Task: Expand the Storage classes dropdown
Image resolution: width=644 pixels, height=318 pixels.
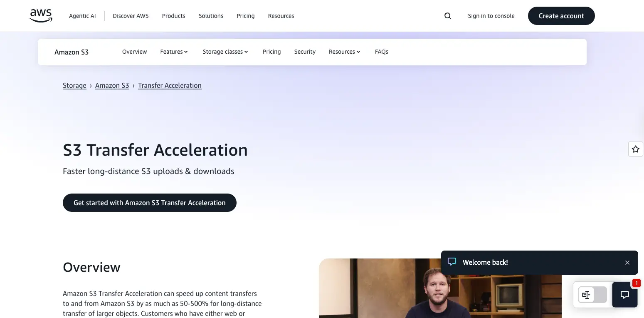Action: tap(225, 52)
